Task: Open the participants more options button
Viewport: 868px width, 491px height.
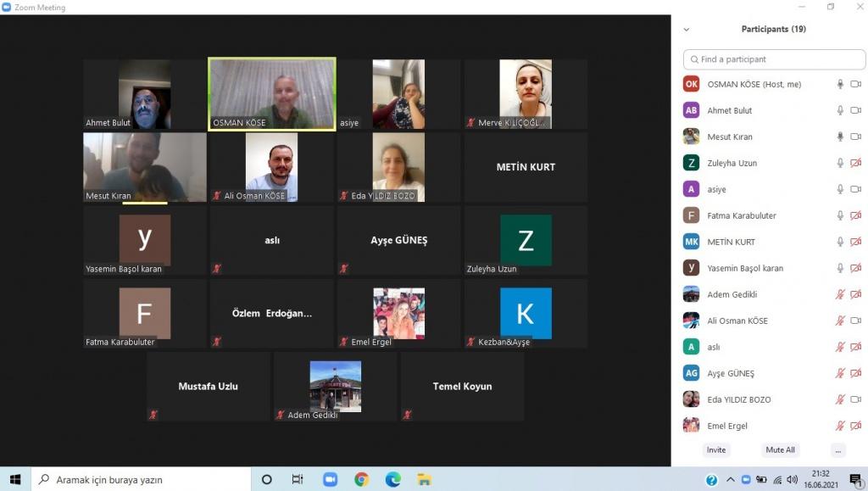Action: point(838,450)
